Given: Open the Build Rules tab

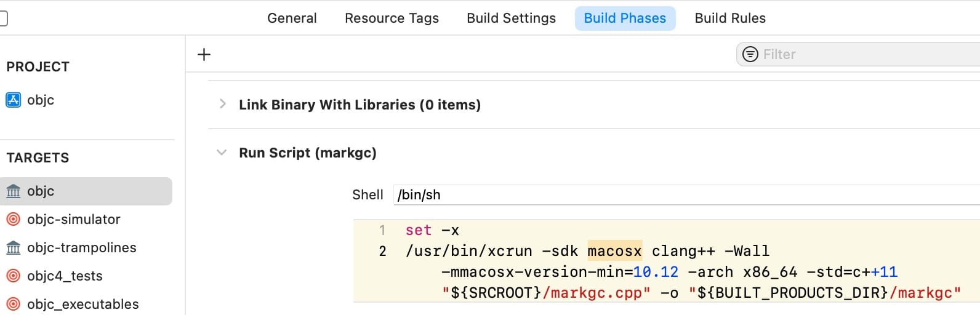Looking at the screenshot, I should (730, 18).
